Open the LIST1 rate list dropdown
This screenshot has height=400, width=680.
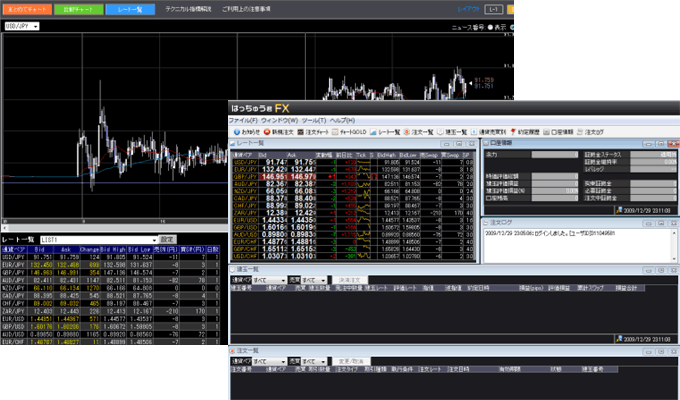tap(98, 239)
